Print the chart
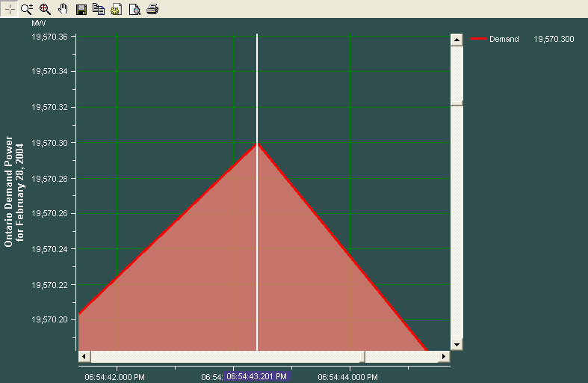The width and height of the screenshot is (588, 383). click(x=152, y=9)
